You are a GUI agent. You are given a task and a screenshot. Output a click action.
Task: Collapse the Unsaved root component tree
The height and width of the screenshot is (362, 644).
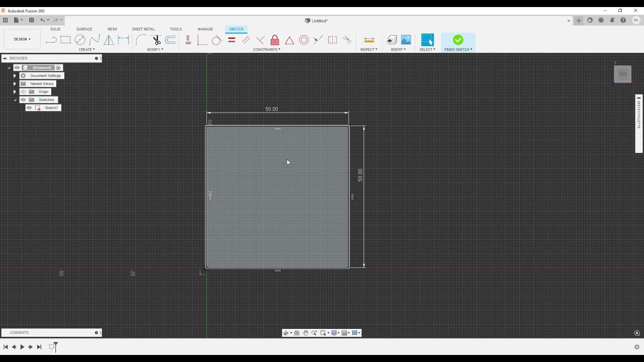(x=9, y=67)
